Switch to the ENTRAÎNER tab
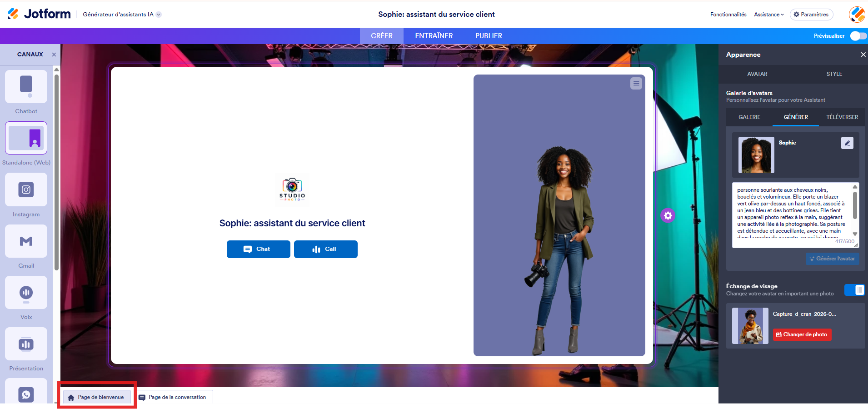This screenshot has width=868, height=409. pyautogui.click(x=434, y=36)
